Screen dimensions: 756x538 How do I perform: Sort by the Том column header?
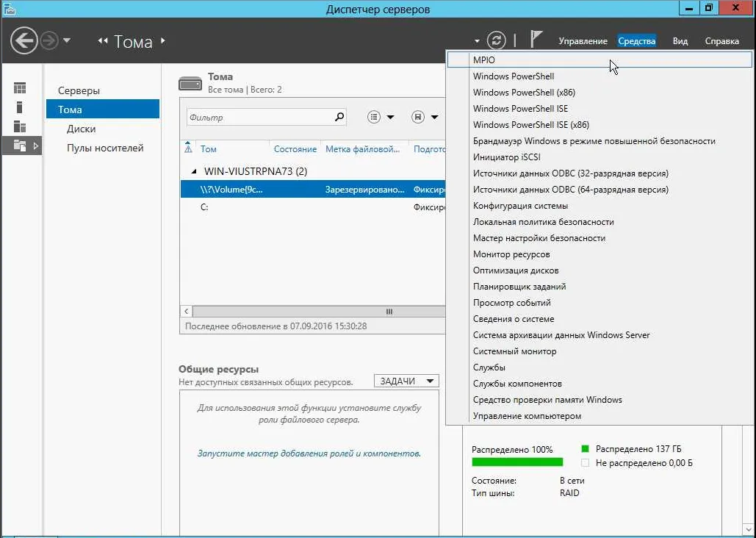(x=209, y=149)
